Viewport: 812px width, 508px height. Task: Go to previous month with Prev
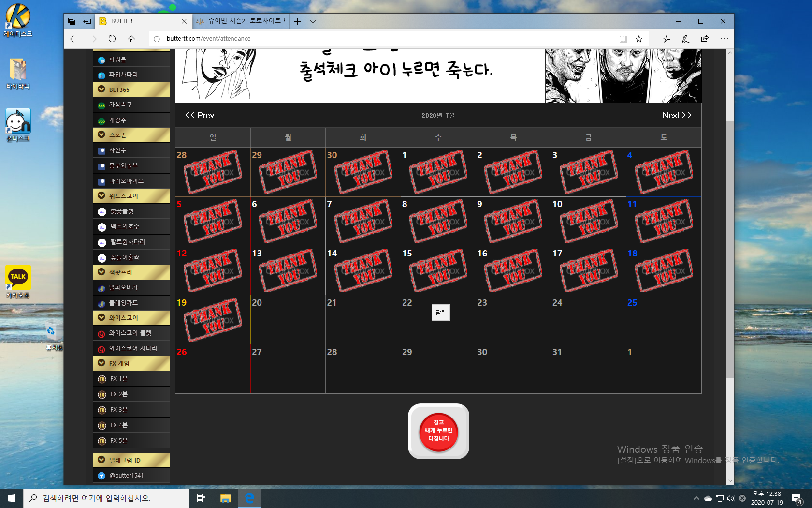[200, 115]
